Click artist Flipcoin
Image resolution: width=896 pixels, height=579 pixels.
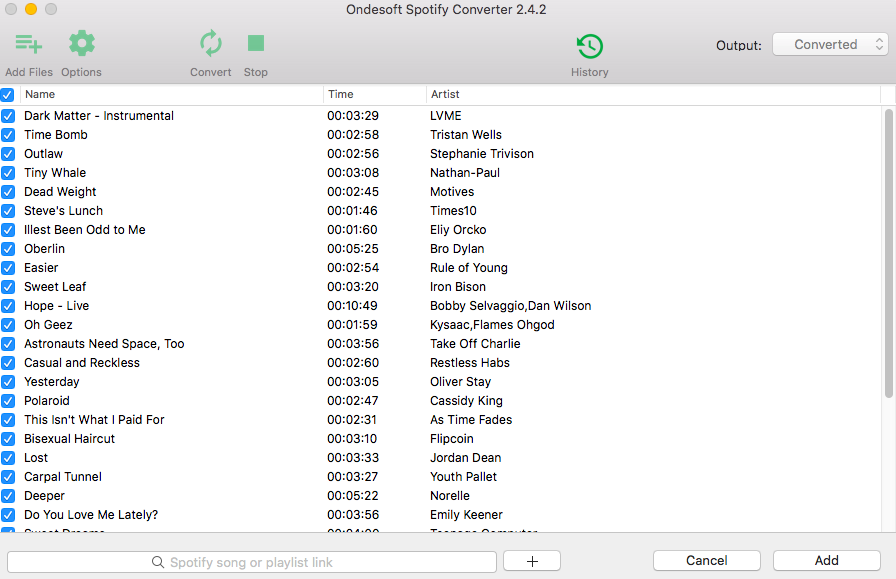click(x=451, y=438)
